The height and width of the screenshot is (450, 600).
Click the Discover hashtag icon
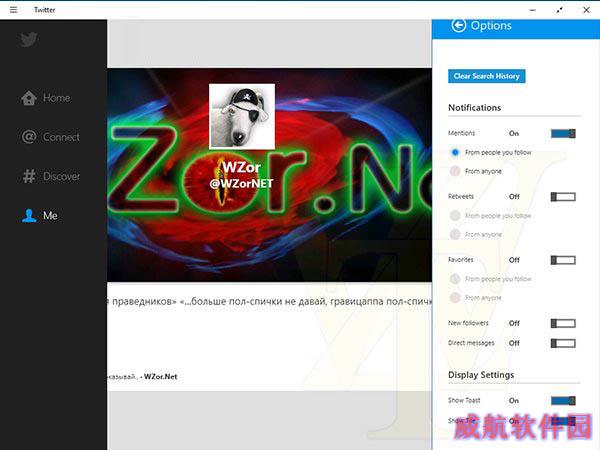tap(29, 176)
